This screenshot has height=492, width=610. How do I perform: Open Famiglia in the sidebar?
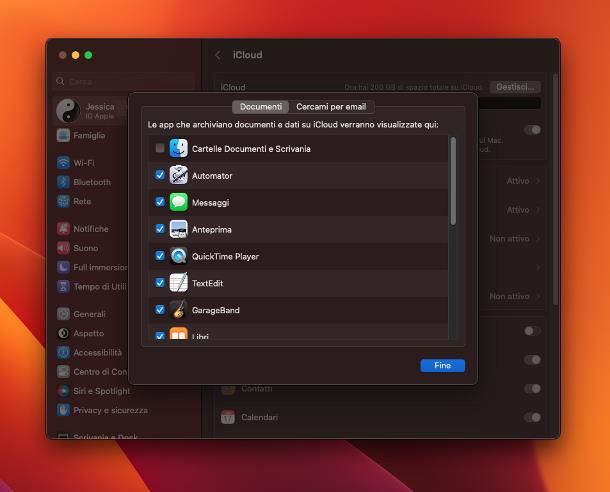tap(90, 135)
